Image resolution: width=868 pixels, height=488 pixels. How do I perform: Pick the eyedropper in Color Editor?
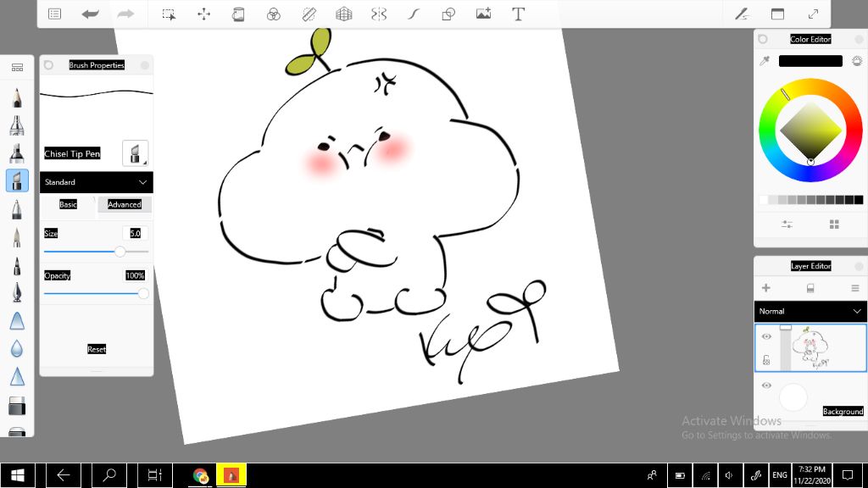[765, 61]
